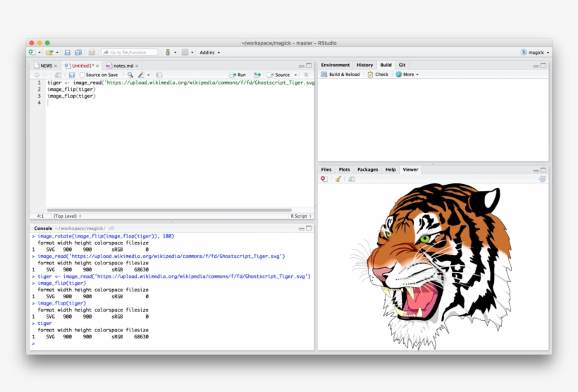
Task: Click Build & Reload
Action: pyautogui.click(x=340, y=75)
